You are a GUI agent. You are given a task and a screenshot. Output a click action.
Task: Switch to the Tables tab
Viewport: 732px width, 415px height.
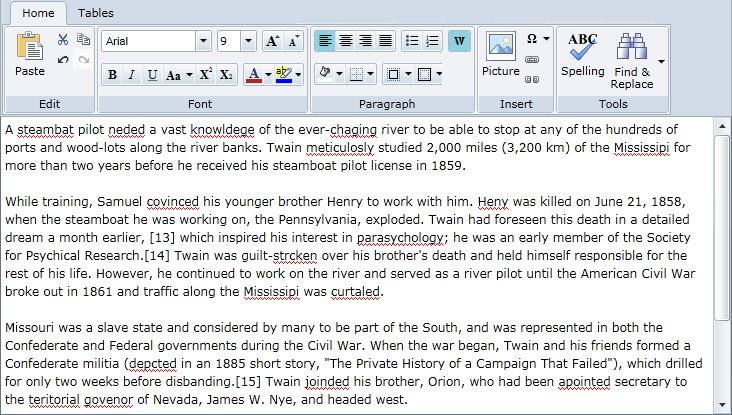[95, 13]
